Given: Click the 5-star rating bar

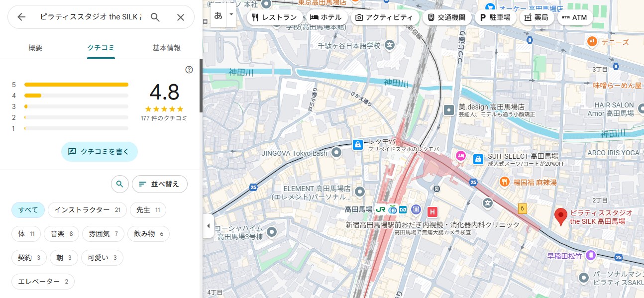Looking at the screenshot, I should [x=76, y=85].
